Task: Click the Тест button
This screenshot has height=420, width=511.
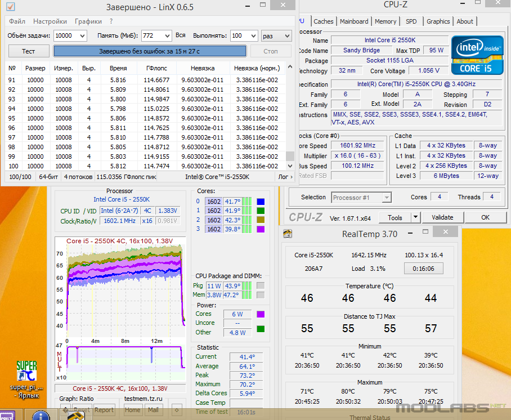Action: point(29,51)
